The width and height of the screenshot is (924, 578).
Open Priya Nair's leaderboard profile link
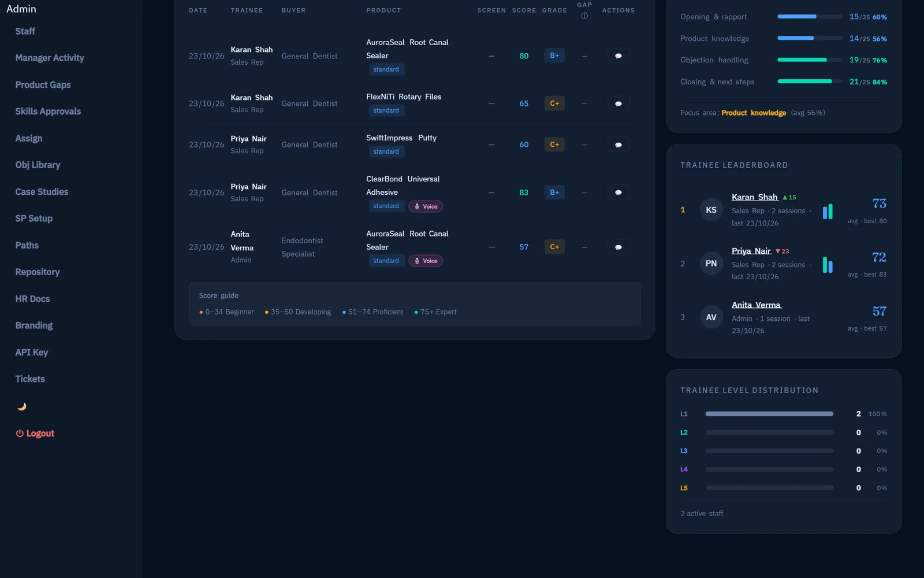pyautogui.click(x=751, y=251)
